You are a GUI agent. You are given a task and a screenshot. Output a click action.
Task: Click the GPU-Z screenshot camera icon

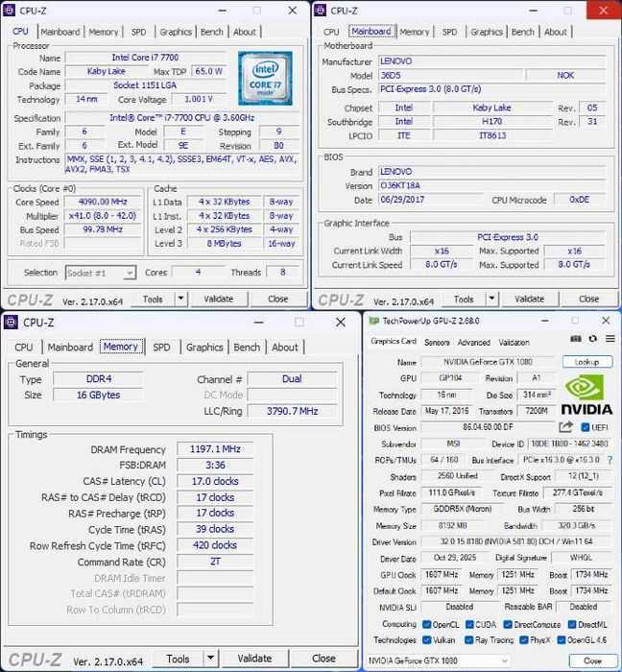576,339
